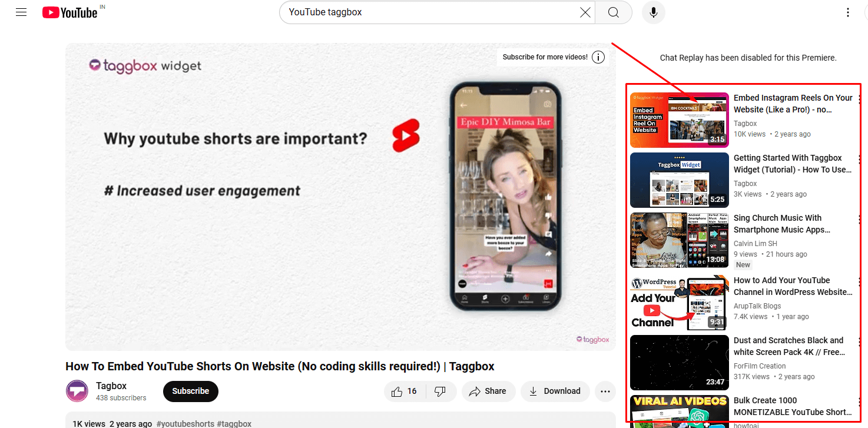Click the search magnifier icon
Viewport: 868px width, 428px height.
pyautogui.click(x=613, y=12)
